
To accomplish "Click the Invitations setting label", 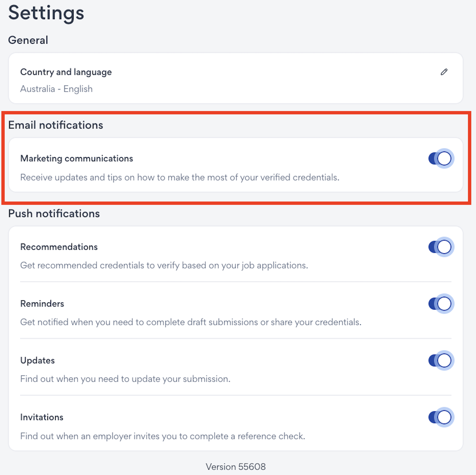I will [x=42, y=417].
